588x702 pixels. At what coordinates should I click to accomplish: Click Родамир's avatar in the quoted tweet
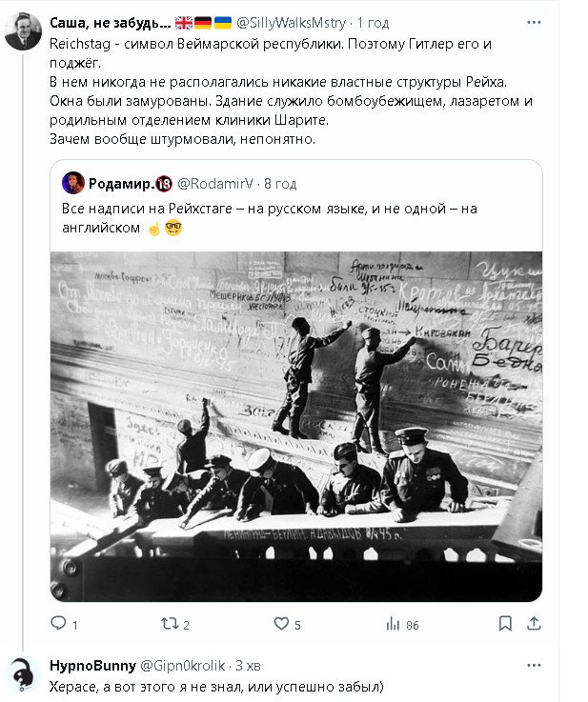coord(73,183)
